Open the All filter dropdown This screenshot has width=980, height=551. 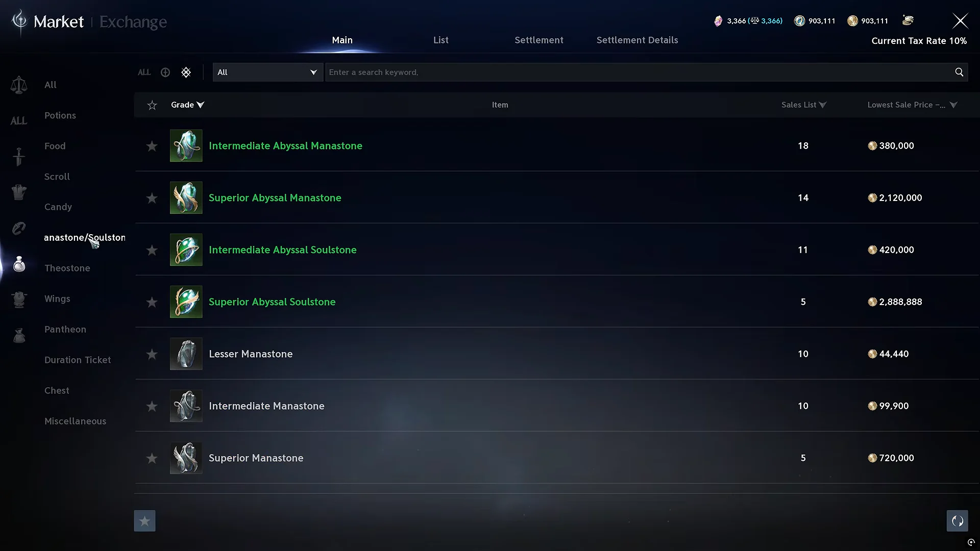(x=267, y=72)
